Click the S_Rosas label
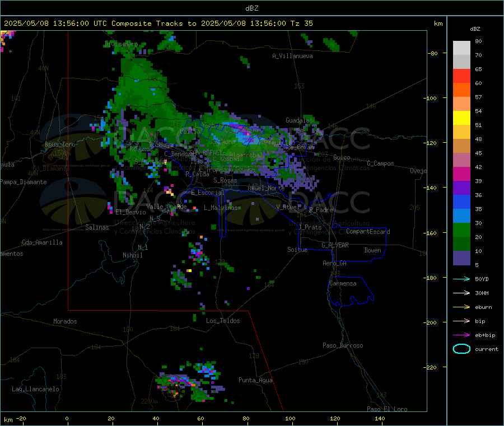Screen dimensions: 504x426 point(225,180)
